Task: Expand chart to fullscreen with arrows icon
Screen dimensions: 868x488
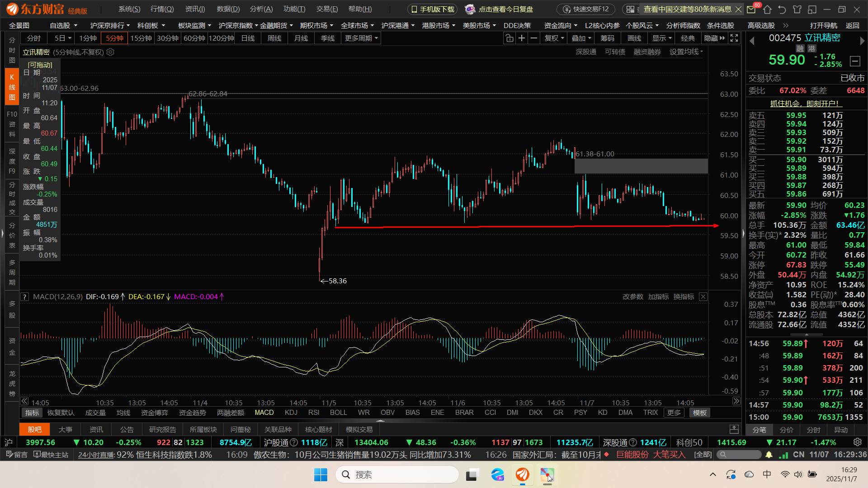Action: tap(734, 38)
